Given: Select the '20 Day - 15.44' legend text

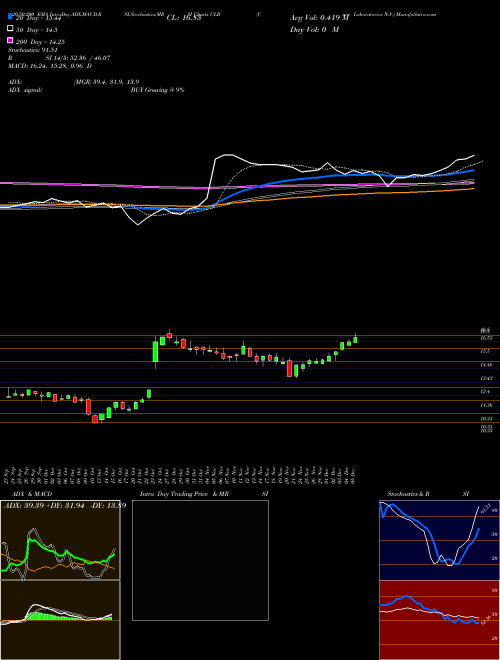Looking at the screenshot, I should coord(39,18).
